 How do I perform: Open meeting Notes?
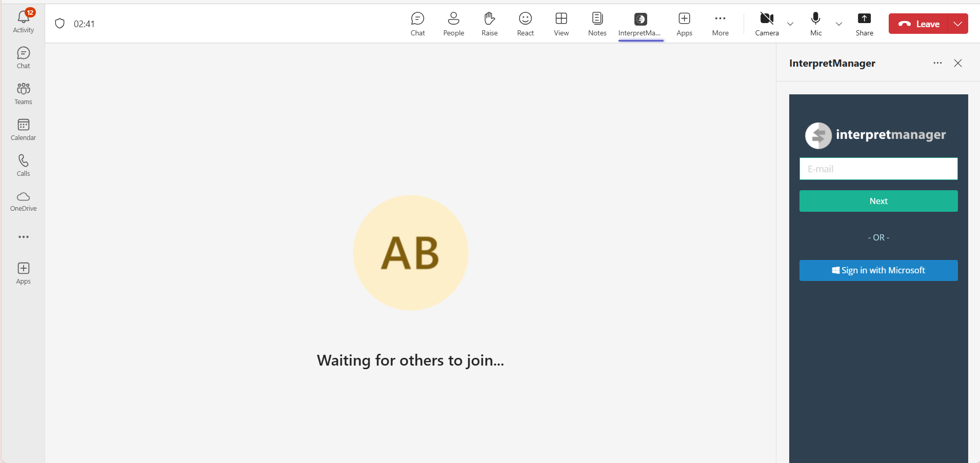click(x=597, y=24)
